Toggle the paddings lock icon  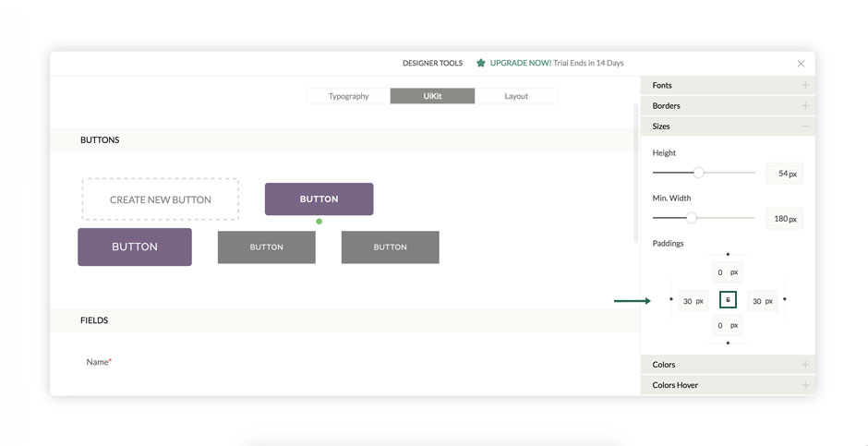pos(728,299)
